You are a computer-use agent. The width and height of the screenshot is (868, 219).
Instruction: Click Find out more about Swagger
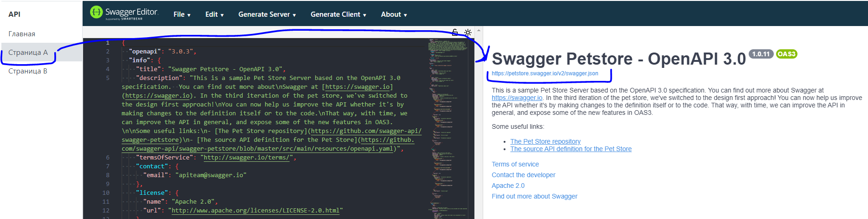(535, 196)
